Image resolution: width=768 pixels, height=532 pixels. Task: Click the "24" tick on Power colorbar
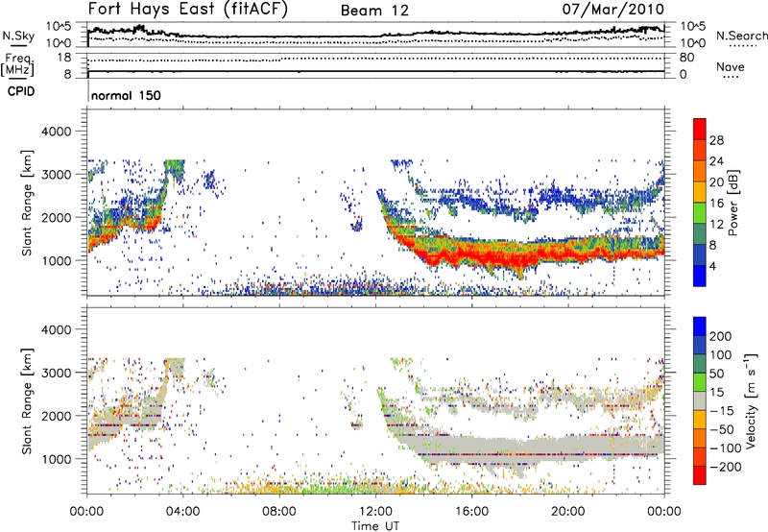click(716, 161)
